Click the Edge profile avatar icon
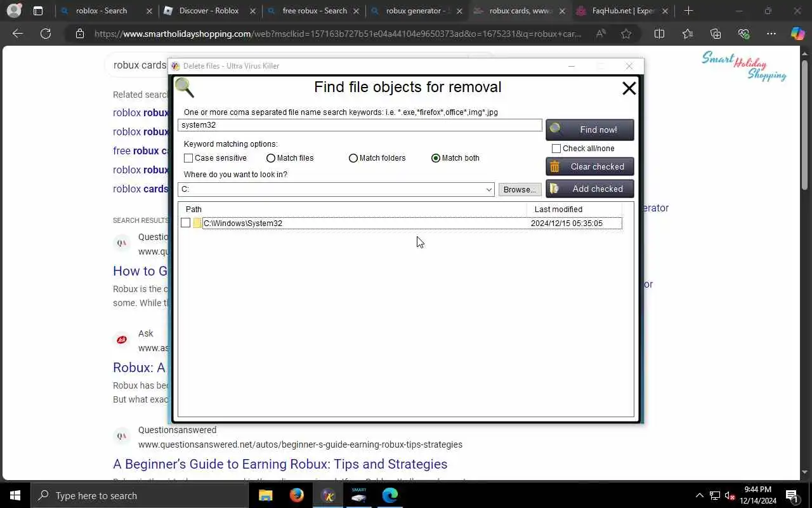This screenshot has width=812, height=508. coord(14,11)
